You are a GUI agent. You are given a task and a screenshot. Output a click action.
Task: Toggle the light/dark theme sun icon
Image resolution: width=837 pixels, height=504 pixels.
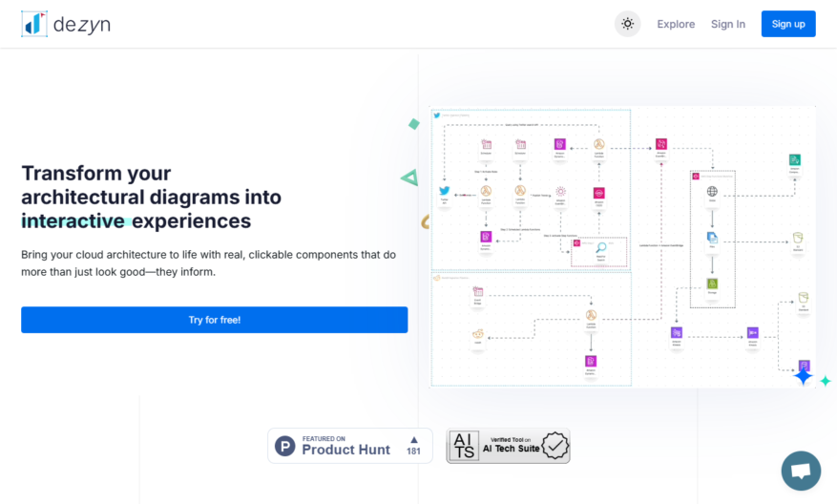point(627,24)
